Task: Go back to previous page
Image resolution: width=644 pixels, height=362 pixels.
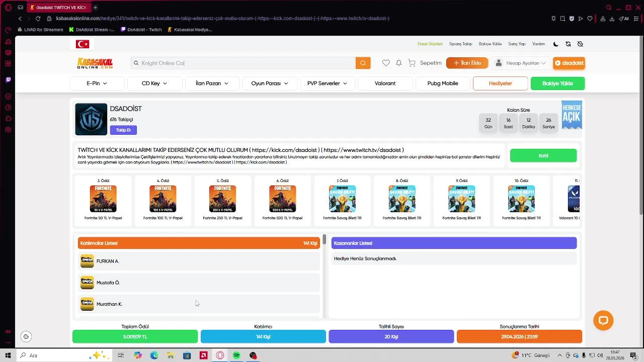Action: tap(20, 19)
